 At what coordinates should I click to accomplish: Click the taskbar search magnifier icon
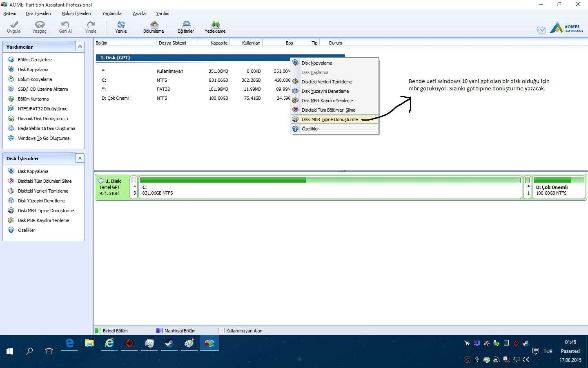(29, 351)
